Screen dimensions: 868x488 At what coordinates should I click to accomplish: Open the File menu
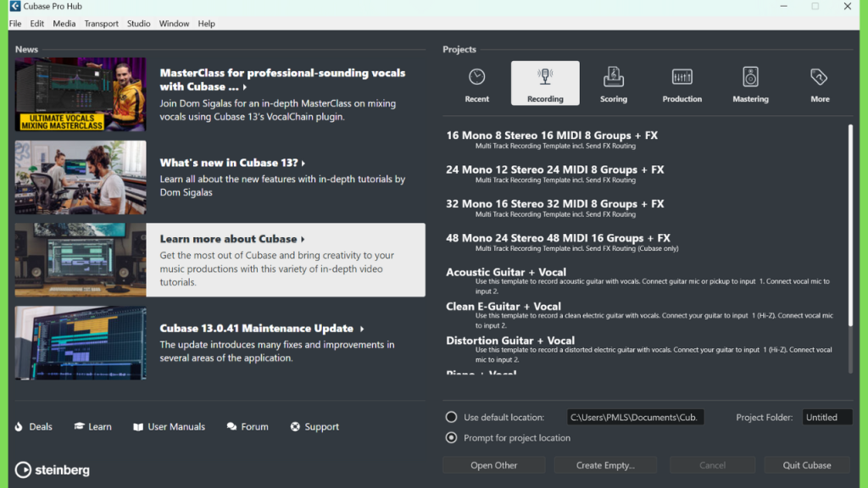pos(15,24)
